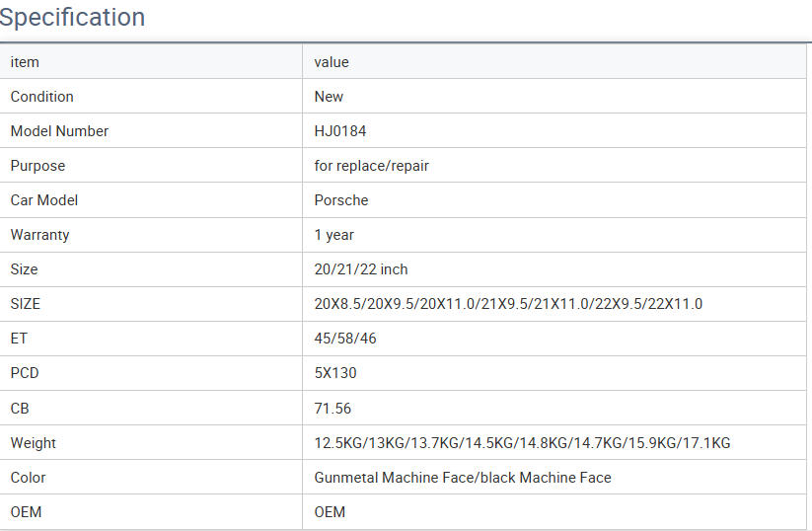Click the Car Model label
Viewport: 812px width, 531px height.
coord(44,200)
